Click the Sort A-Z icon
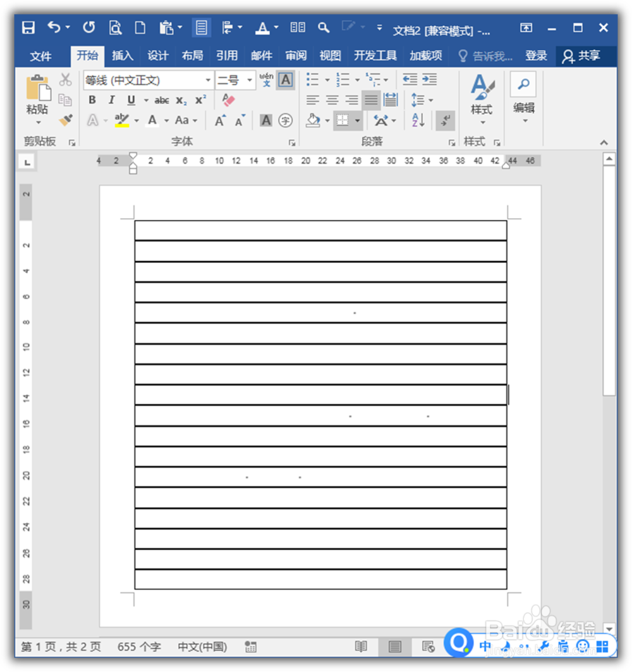The width and height of the screenshot is (632, 672). (x=418, y=120)
